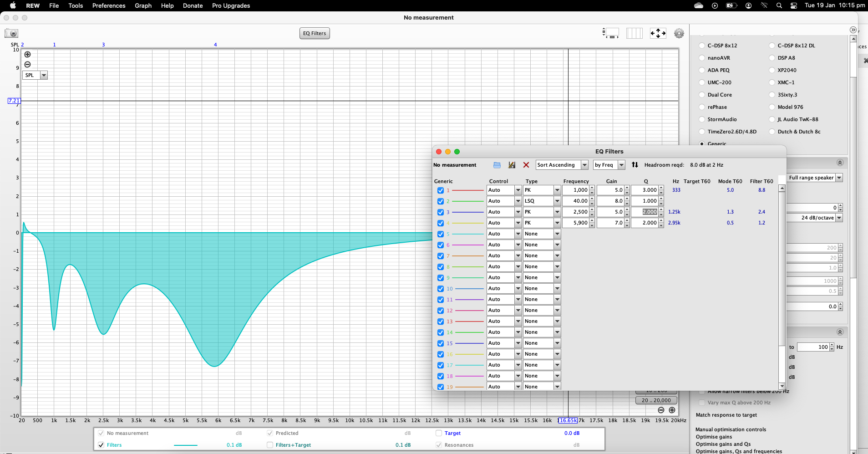The image size is (868, 454).
Task: Load filter settings via folder icon
Action: pyautogui.click(x=497, y=165)
